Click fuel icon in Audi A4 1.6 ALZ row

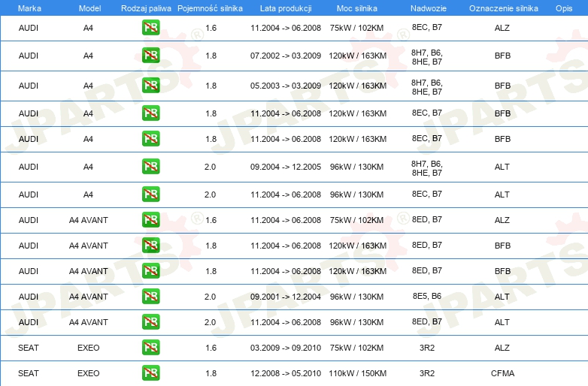point(150,28)
